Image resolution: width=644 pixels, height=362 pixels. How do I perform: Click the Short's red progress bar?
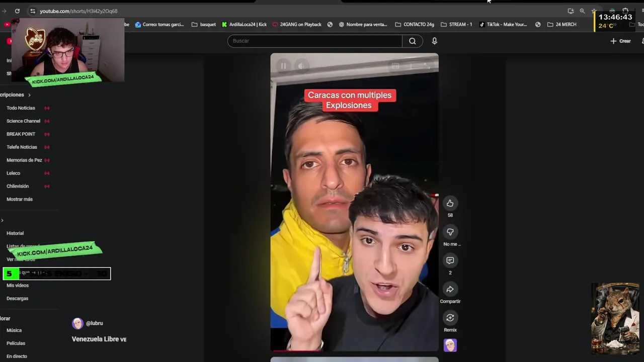(x=297, y=350)
